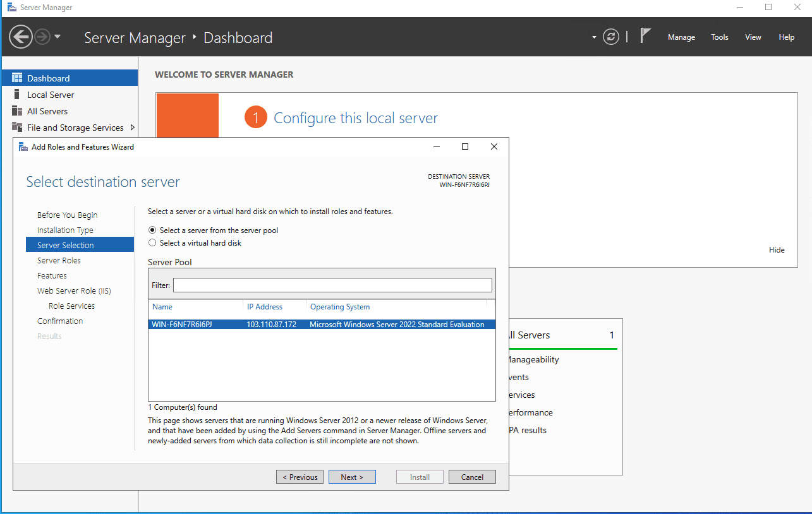Open the Manage menu
The image size is (812, 514).
pyautogui.click(x=681, y=37)
